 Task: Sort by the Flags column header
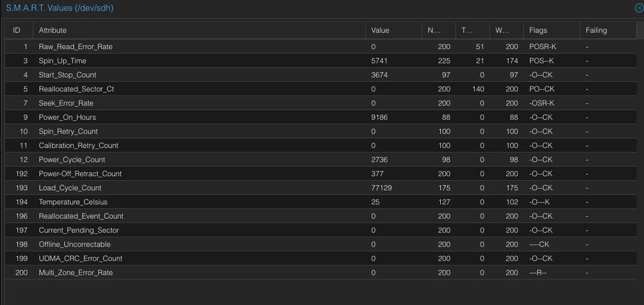click(x=551, y=30)
